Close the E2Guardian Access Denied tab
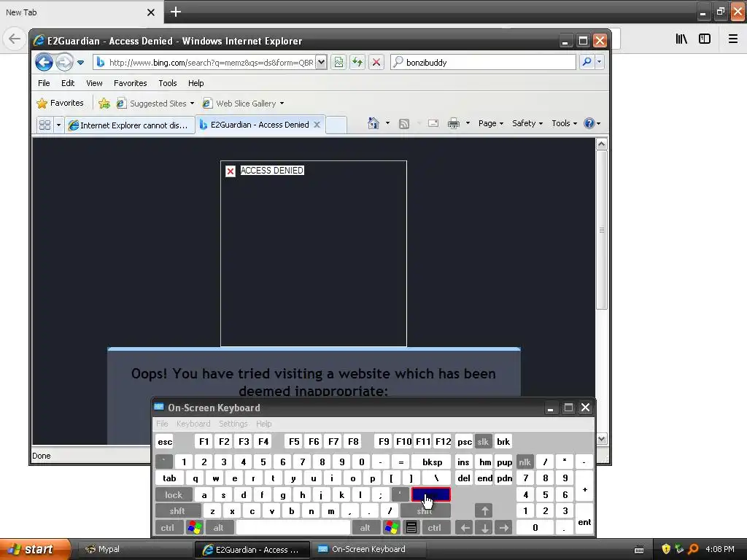The height and width of the screenshot is (560, 747). point(317,124)
